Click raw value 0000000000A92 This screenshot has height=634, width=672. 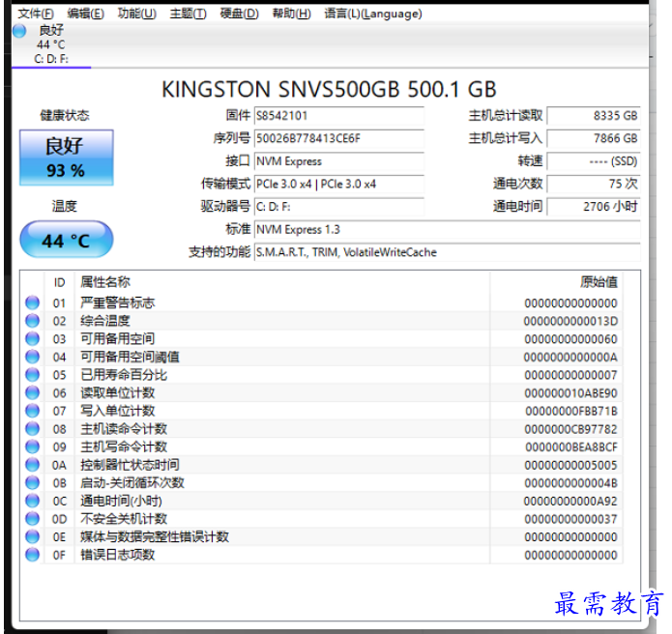point(570,501)
